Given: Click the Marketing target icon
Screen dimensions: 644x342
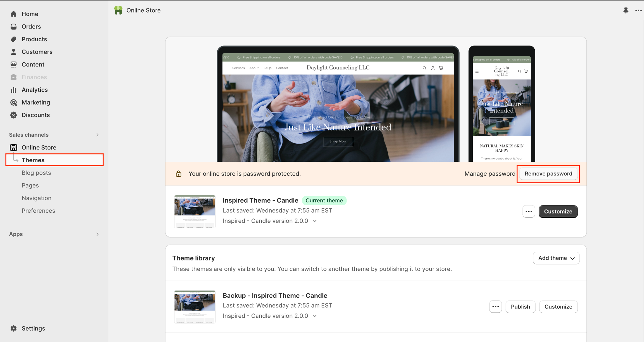Looking at the screenshot, I should tap(13, 103).
